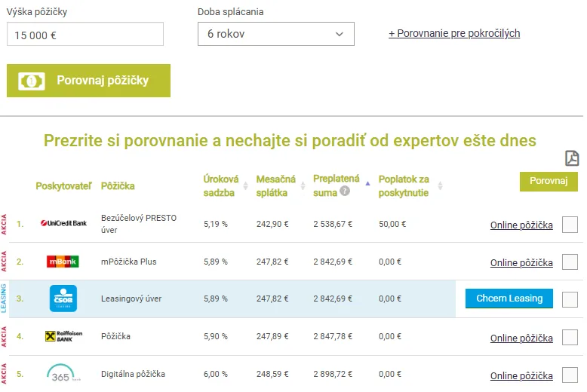
Task: Sort by Poplatok za poskytnutie column
Action: click(x=403, y=186)
